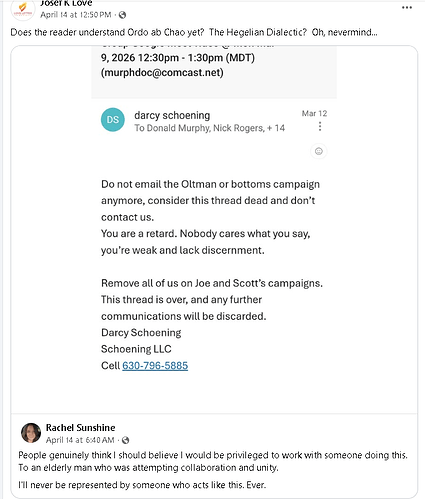This screenshot has height=499, width=425.
Task: Click the DS sender avatar circle
Action: click(113, 120)
